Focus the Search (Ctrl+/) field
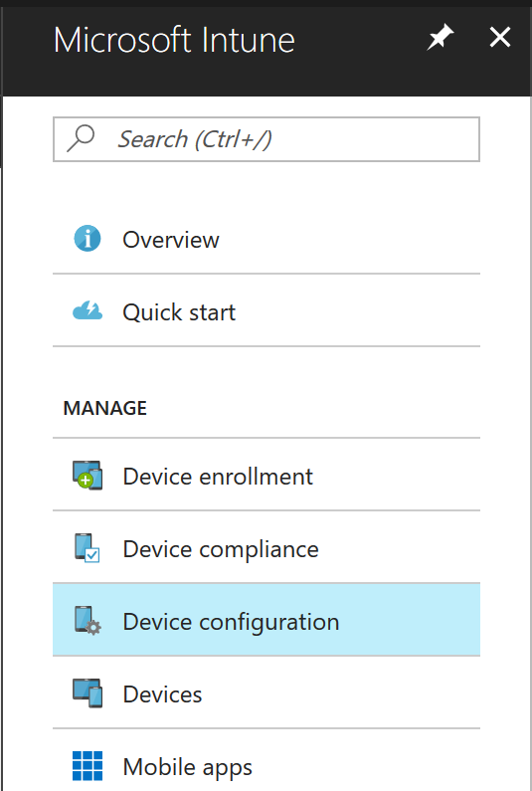Viewport: 532px width, 791px height. click(x=266, y=139)
